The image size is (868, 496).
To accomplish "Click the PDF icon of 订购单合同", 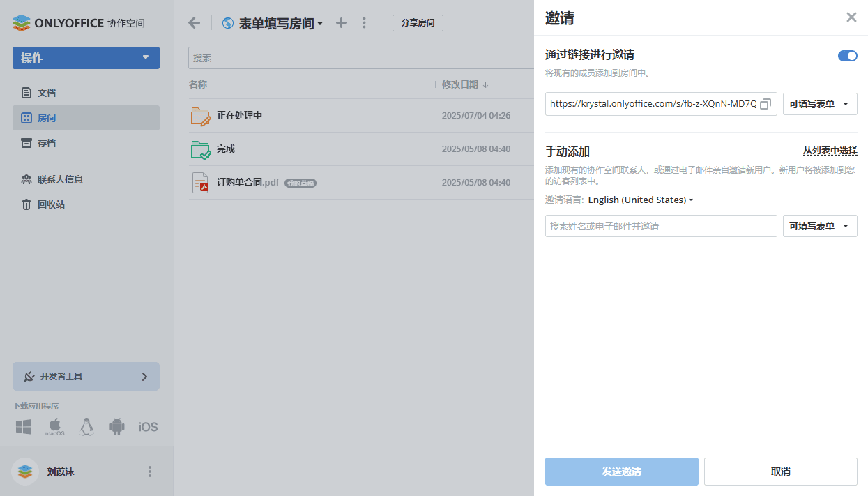I will 201,183.
